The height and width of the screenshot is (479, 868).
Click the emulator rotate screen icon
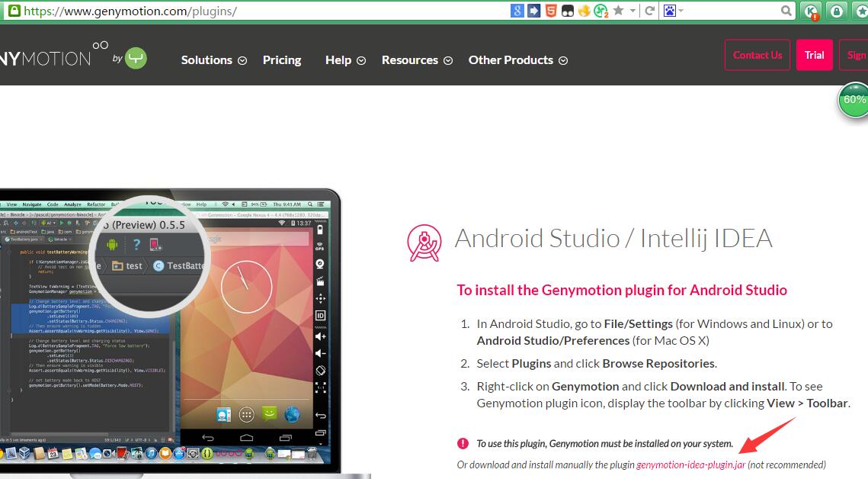pyautogui.click(x=320, y=371)
